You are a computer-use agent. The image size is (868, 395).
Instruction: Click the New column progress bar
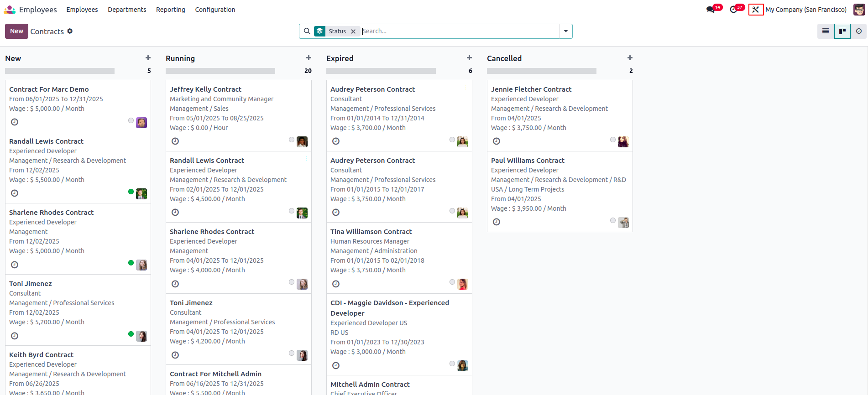(60, 71)
